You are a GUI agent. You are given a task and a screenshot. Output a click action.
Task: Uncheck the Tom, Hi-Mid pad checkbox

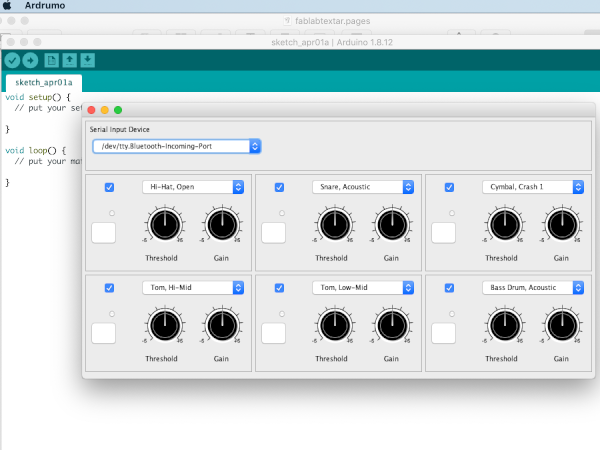[x=109, y=288]
